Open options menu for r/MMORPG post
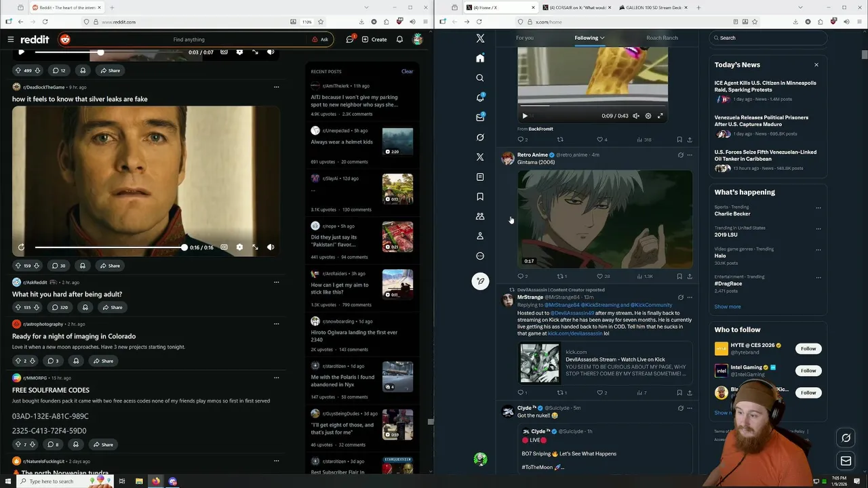The image size is (868, 488). point(276,378)
